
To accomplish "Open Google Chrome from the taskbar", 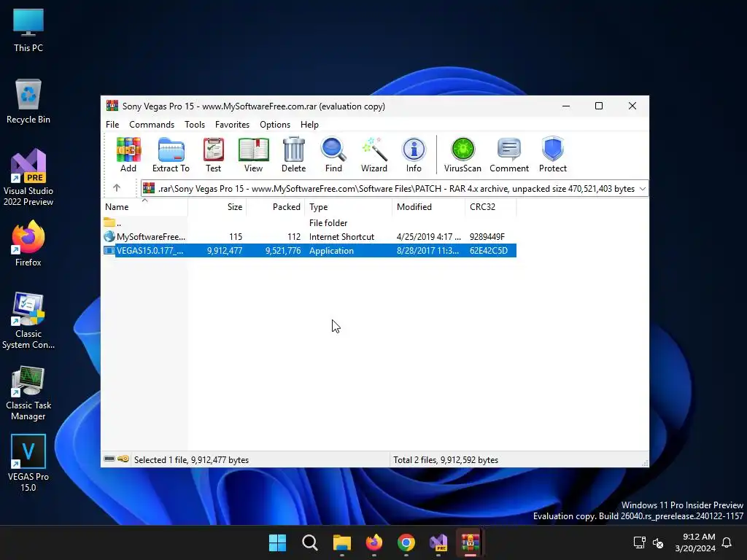I will point(406,542).
